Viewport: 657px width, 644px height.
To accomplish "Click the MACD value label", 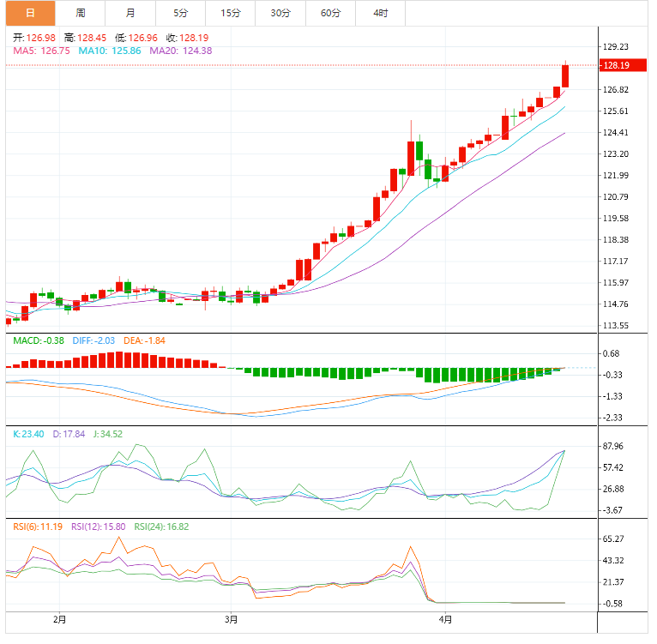I will (36, 340).
